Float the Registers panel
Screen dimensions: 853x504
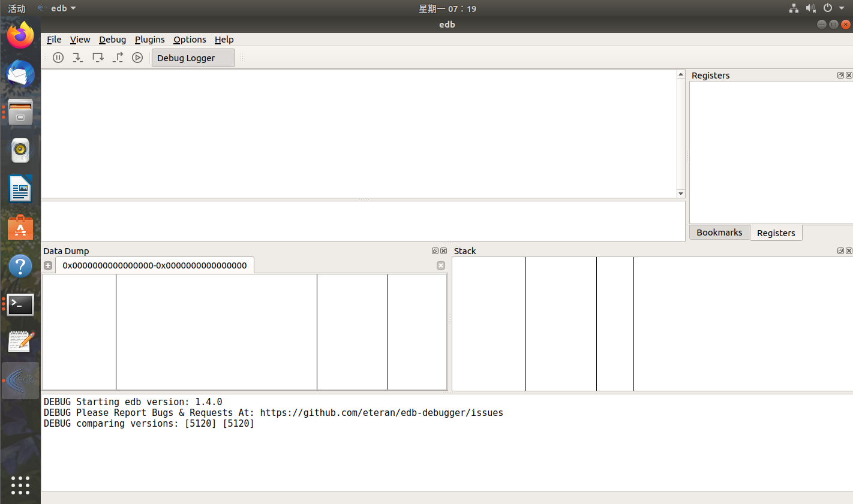(840, 76)
